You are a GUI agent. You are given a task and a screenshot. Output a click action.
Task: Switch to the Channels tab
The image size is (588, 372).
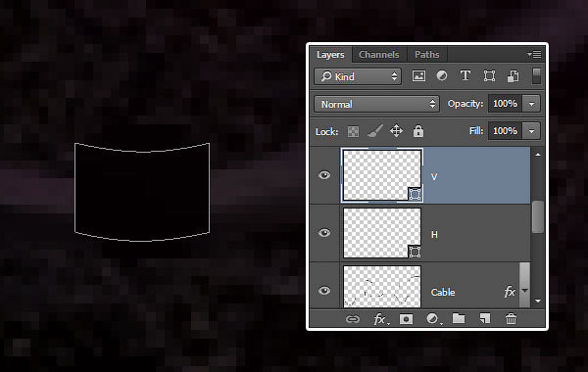(x=378, y=55)
